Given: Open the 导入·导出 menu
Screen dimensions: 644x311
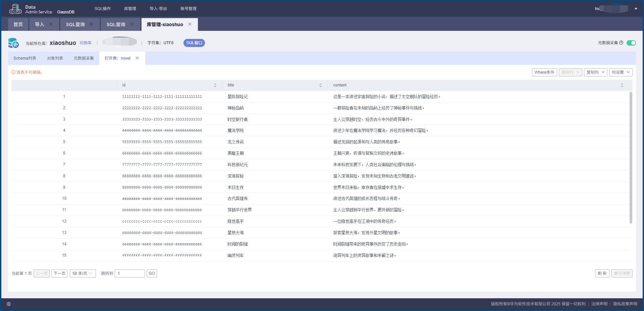Looking at the screenshot, I should tap(158, 9).
